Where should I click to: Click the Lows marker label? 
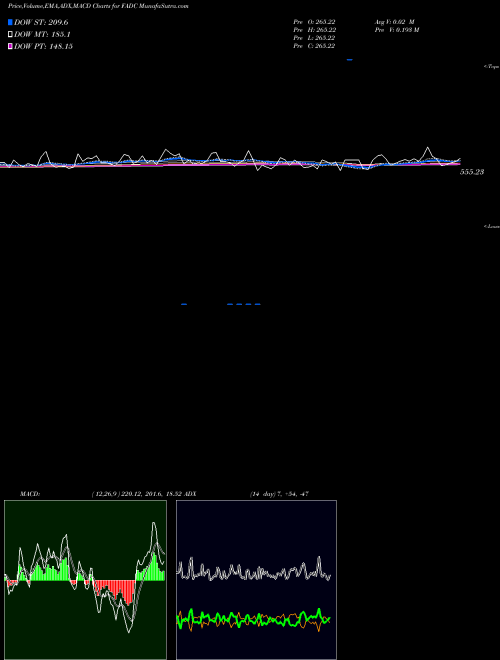[x=492, y=226]
